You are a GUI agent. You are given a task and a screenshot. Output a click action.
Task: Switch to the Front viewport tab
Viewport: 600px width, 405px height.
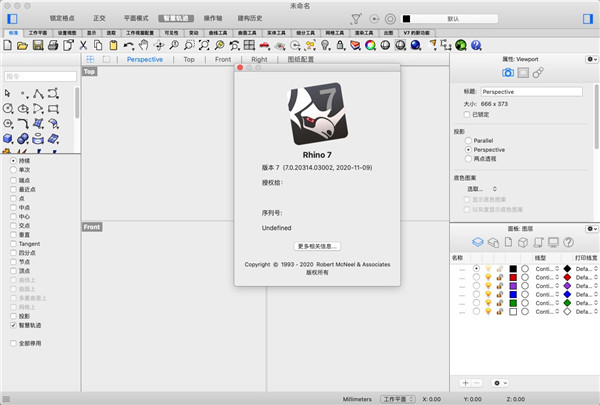coord(223,60)
